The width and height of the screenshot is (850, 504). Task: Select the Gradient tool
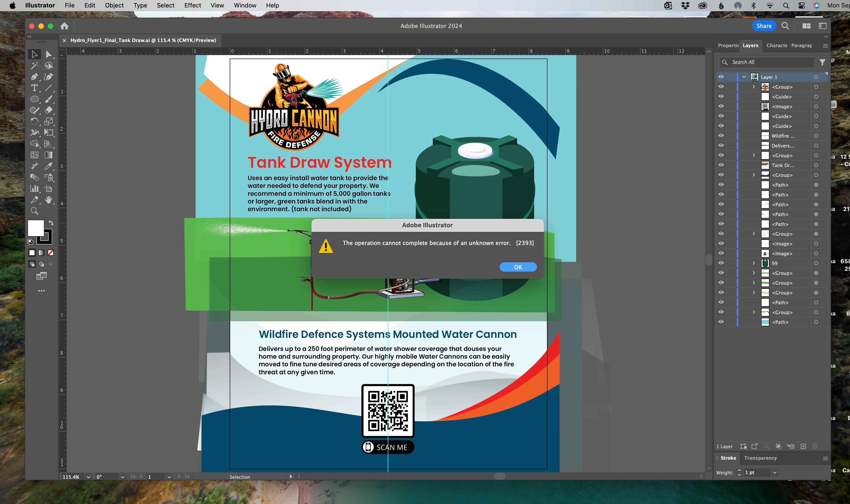49,155
